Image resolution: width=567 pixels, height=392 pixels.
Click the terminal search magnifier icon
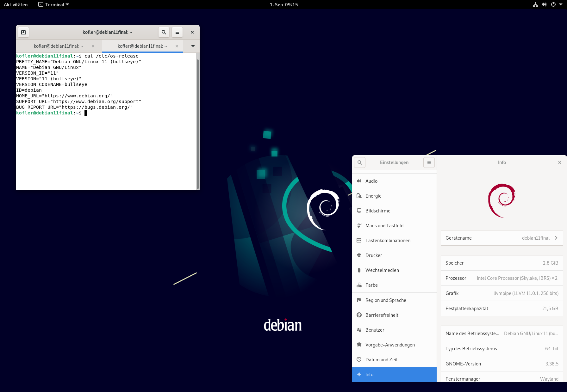[164, 32]
